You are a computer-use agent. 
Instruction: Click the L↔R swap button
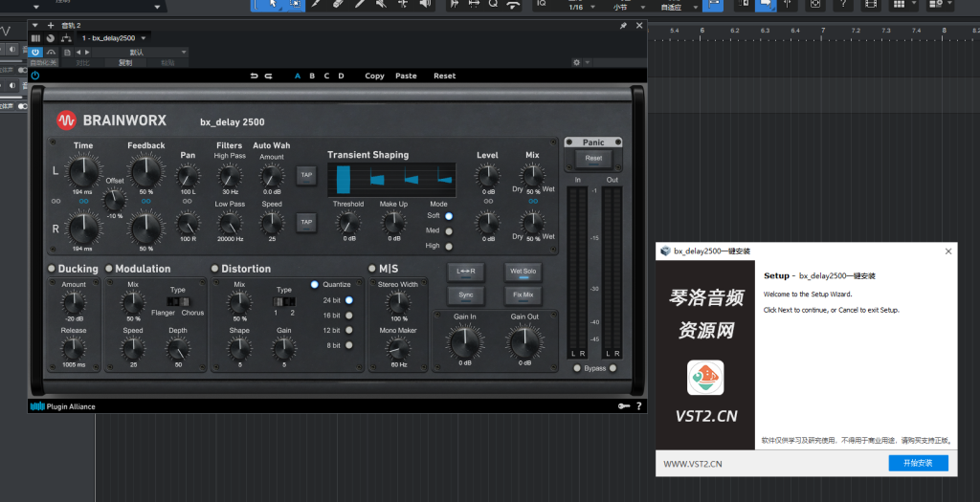466,272
